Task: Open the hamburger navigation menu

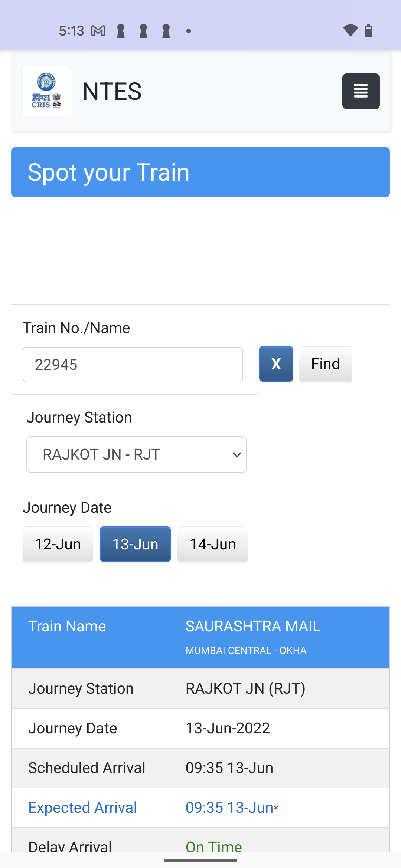Action: 360,91
